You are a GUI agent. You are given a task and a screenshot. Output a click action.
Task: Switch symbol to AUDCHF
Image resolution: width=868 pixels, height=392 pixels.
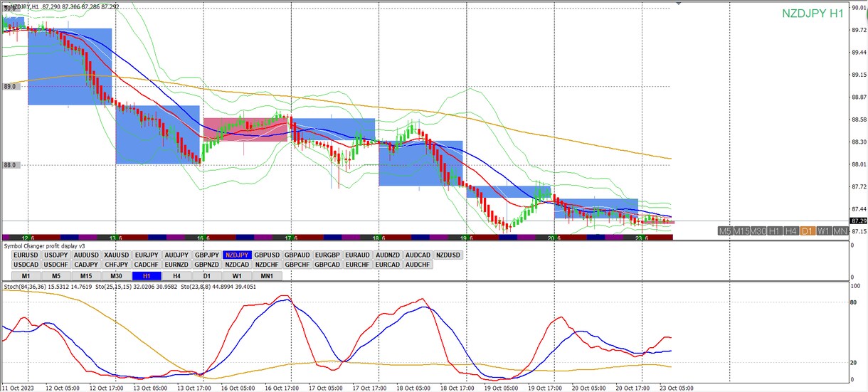(x=418, y=265)
